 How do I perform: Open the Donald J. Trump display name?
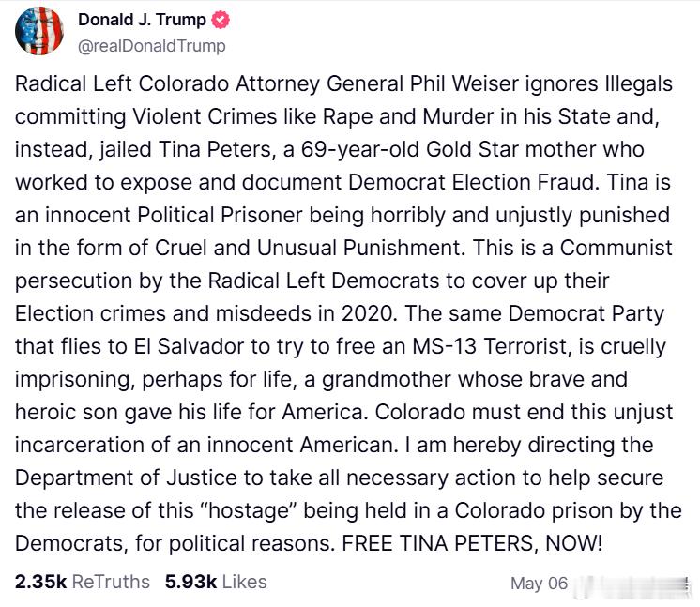pyautogui.click(x=142, y=20)
